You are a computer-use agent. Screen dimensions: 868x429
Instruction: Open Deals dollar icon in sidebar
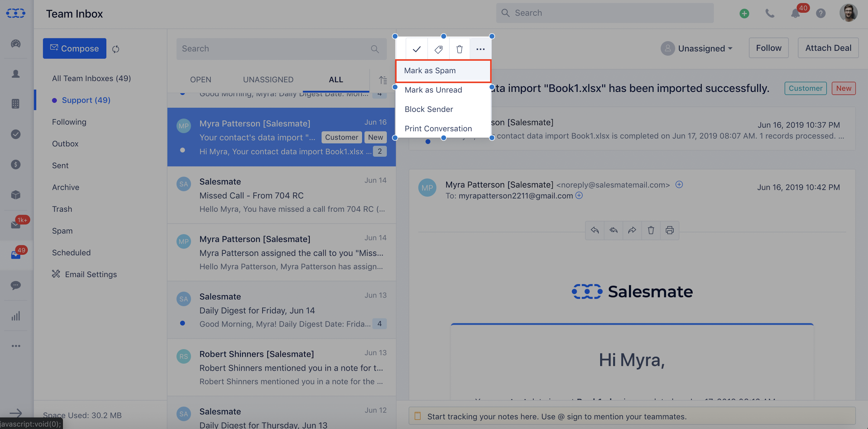coord(15,165)
